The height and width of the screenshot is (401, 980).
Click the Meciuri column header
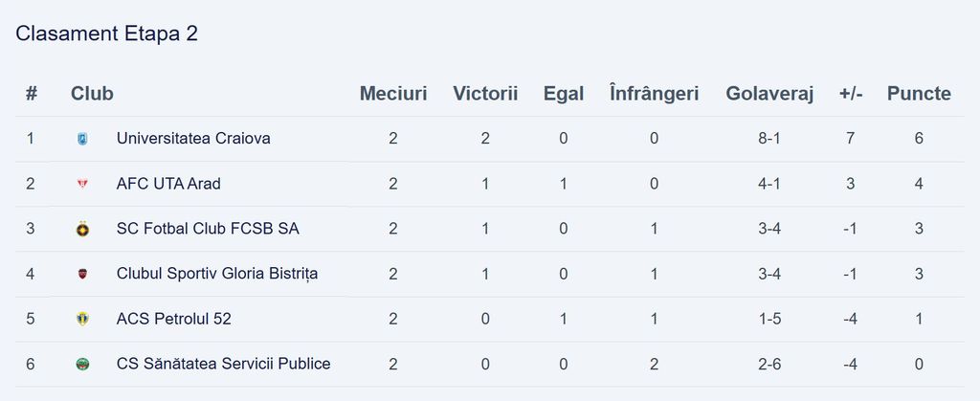393,94
